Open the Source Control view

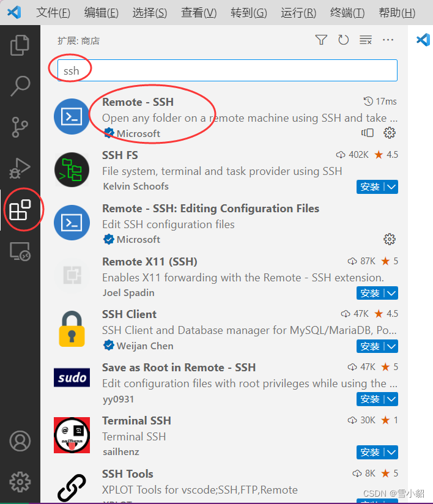(20, 127)
